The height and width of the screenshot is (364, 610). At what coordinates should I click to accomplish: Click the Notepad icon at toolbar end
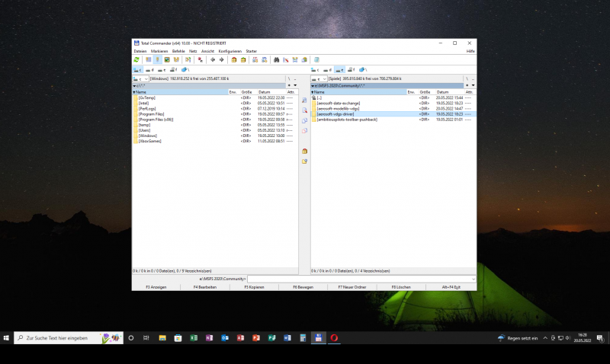316,60
